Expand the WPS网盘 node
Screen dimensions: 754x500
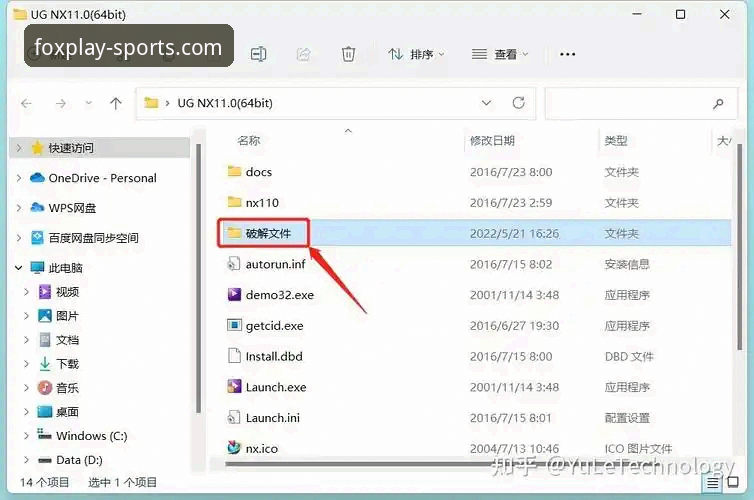click(19, 208)
